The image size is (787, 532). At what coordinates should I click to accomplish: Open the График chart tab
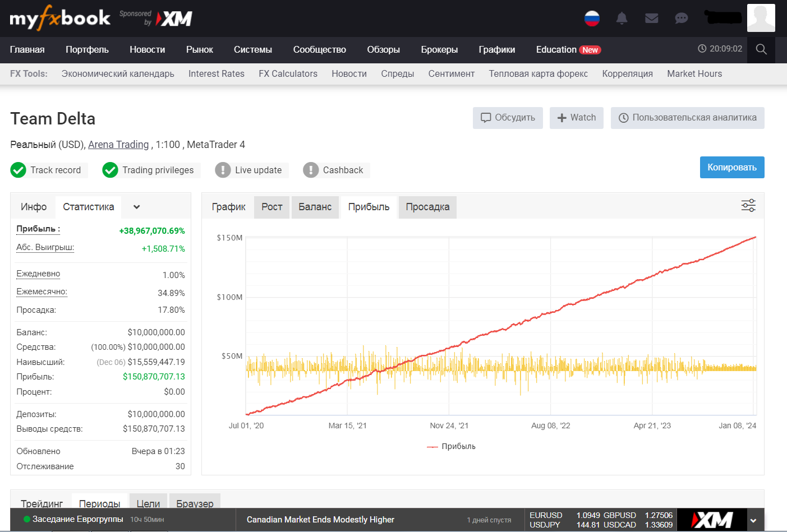(229, 207)
